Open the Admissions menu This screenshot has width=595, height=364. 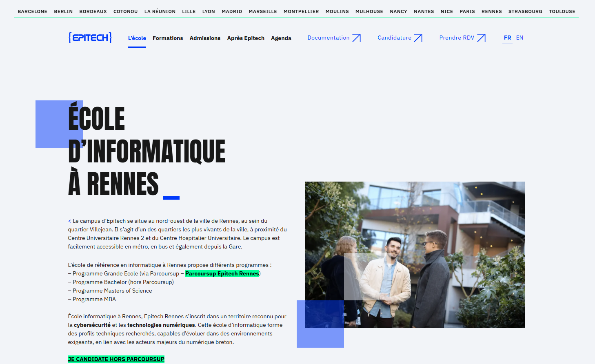[205, 38]
